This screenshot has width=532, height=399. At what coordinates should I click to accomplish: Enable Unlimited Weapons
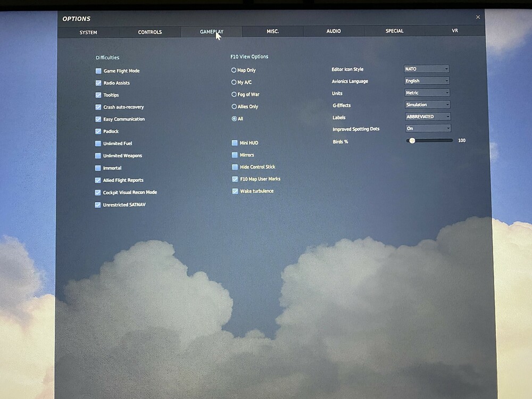(98, 156)
